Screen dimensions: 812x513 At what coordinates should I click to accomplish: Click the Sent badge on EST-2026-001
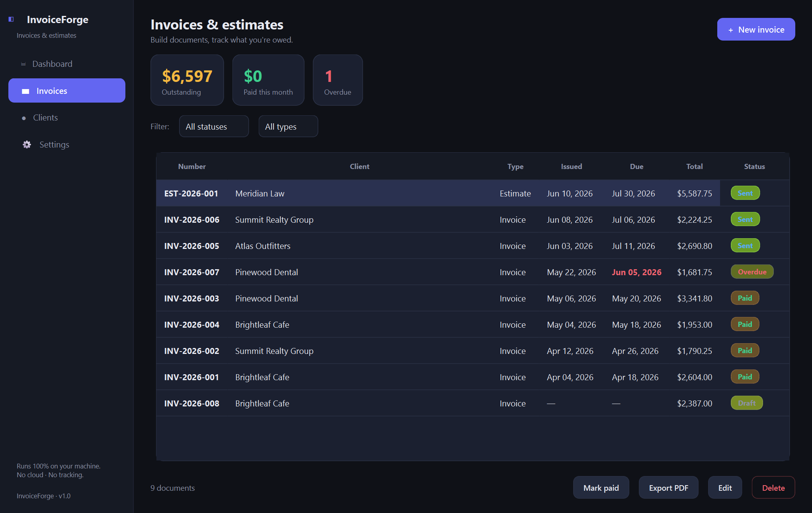click(745, 193)
